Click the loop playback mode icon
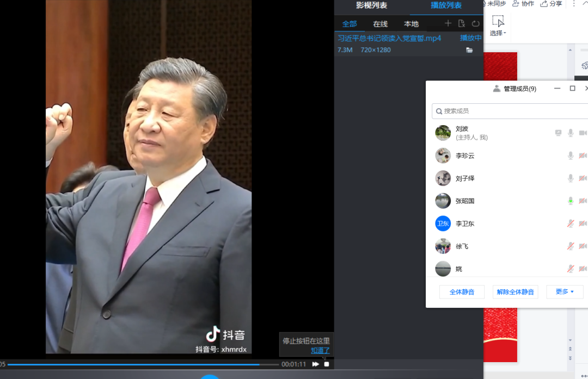The image size is (588, 379). point(475,23)
